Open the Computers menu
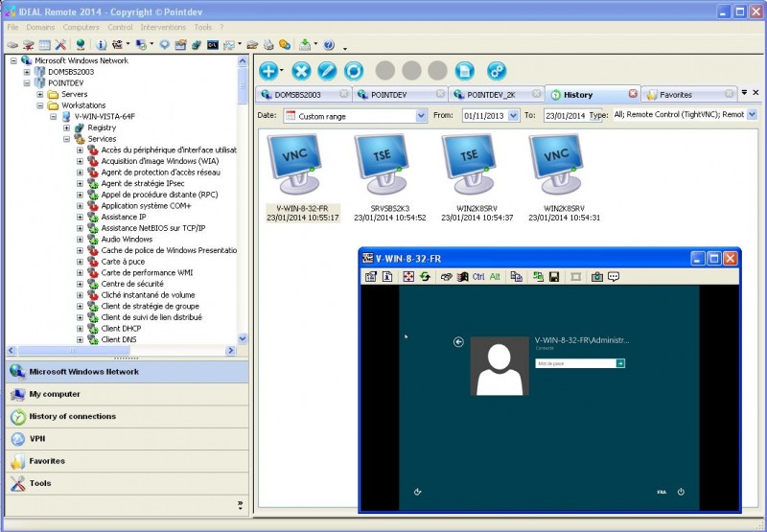 coord(81,28)
